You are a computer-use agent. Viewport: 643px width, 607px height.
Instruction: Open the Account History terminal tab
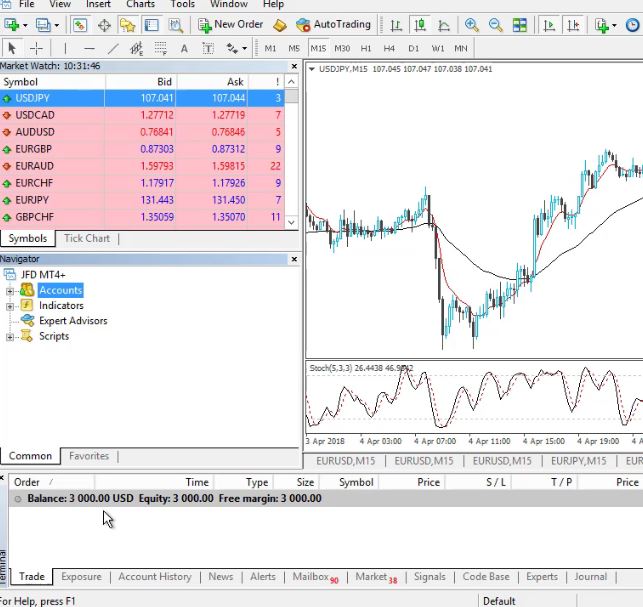[155, 577]
